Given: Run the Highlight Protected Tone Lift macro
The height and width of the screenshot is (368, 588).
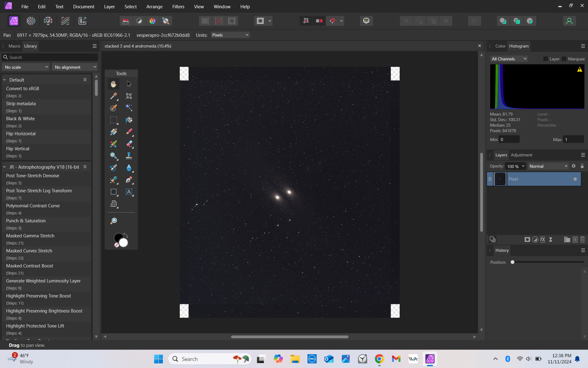Looking at the screenshot, I should point(47,329).
